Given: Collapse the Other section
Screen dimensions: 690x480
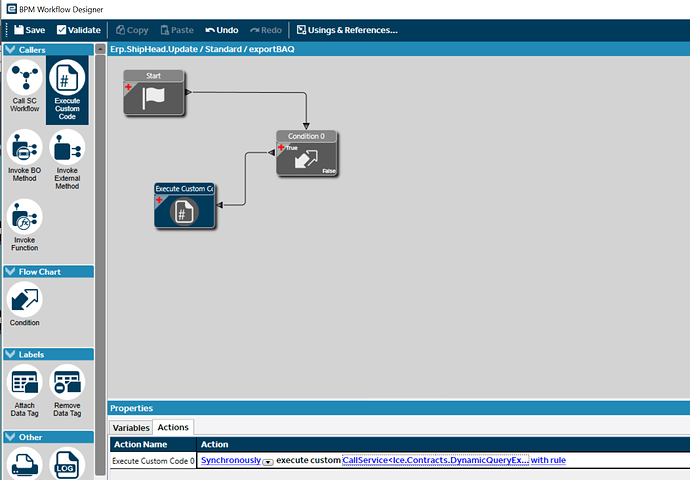Looking at the screenshot, I should click(x=10, y=437).
